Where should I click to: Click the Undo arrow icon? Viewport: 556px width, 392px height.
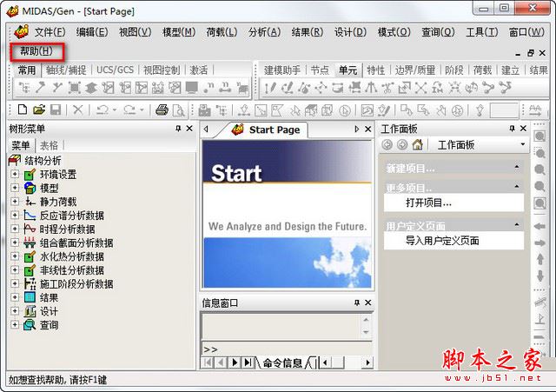pyautogui.click(x=103, y=110)
